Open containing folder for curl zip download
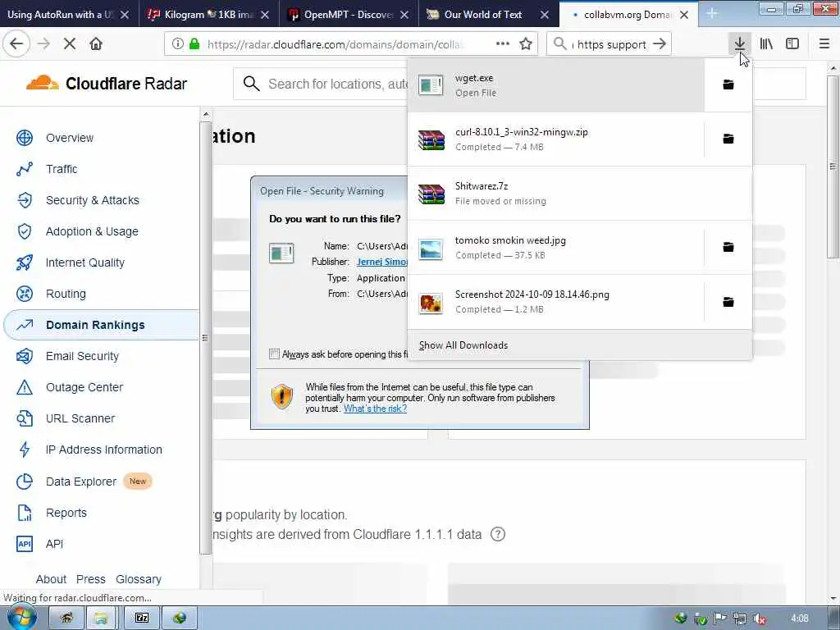This screenshot has height=630, width=840. coord(728,139)
